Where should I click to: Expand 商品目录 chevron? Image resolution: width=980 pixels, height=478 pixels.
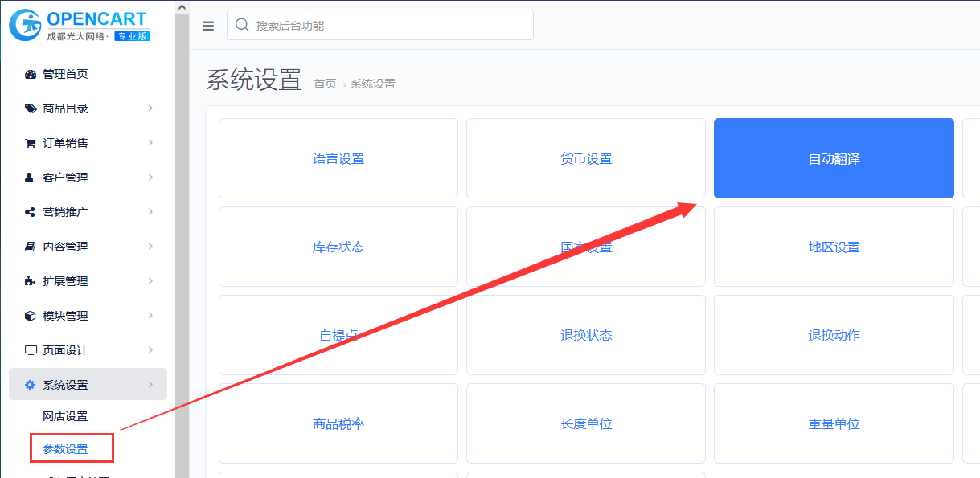tap(150, 108)
